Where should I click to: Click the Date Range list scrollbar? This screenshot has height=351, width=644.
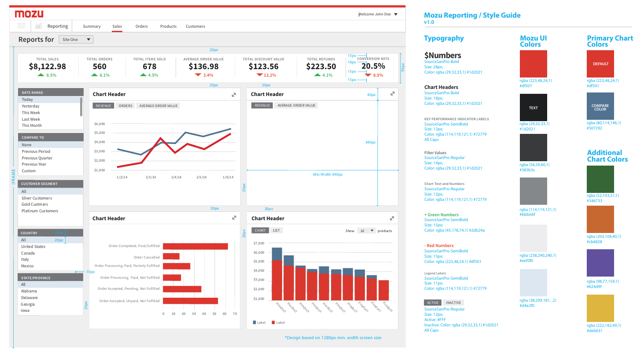tap(81, 107)
